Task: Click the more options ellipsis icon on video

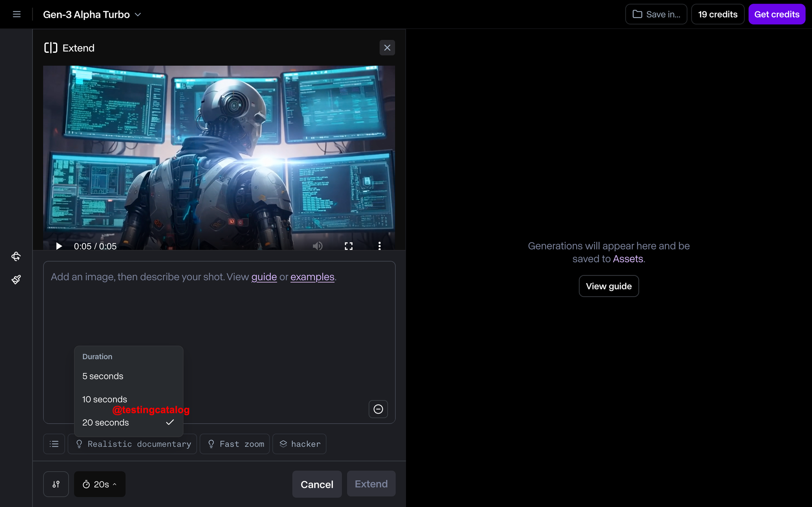Action: (x=380, y=246)
